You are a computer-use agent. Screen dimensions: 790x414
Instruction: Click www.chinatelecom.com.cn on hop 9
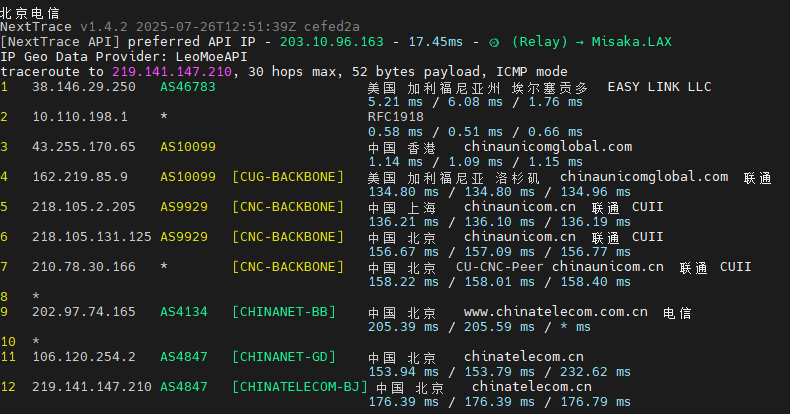pos(556,312)
